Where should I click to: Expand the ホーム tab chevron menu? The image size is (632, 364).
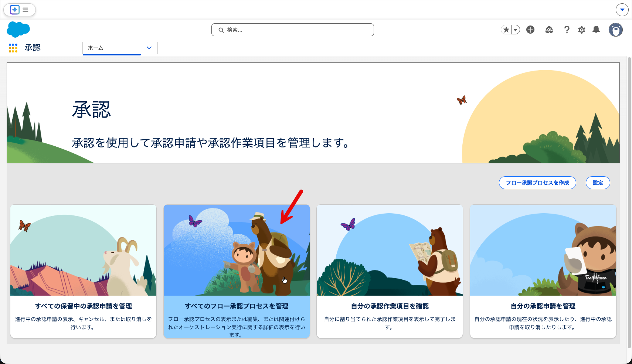149,48
